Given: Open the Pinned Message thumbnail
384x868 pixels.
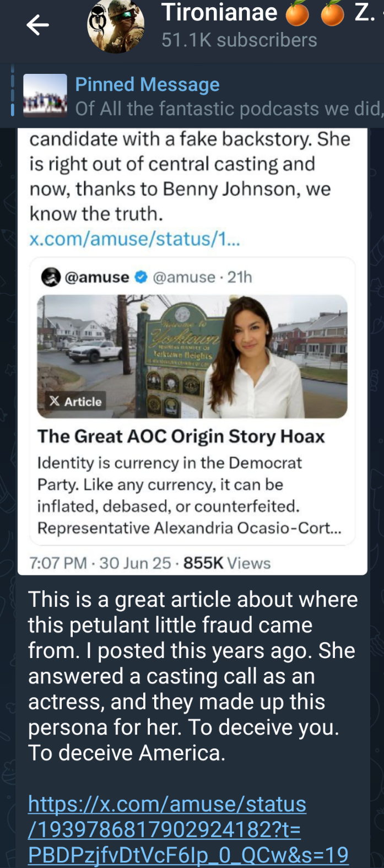Looking at the screenshot, I should click(45, 95).
